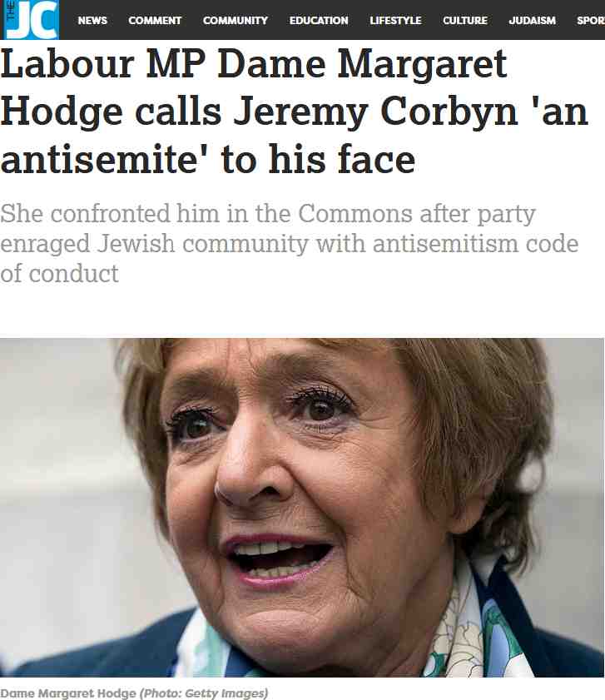Select the Education nav item

click(x=319, y=21)
